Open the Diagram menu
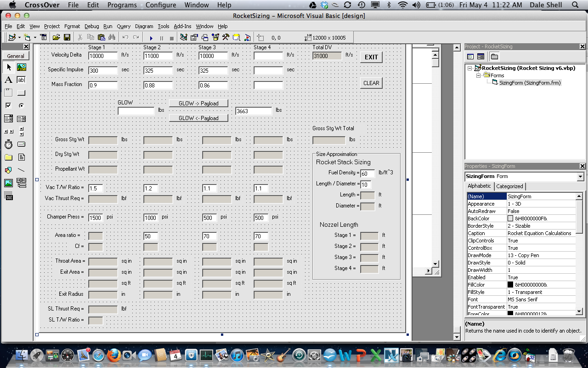Screen dimensions: 588x368 pos(144,26)
